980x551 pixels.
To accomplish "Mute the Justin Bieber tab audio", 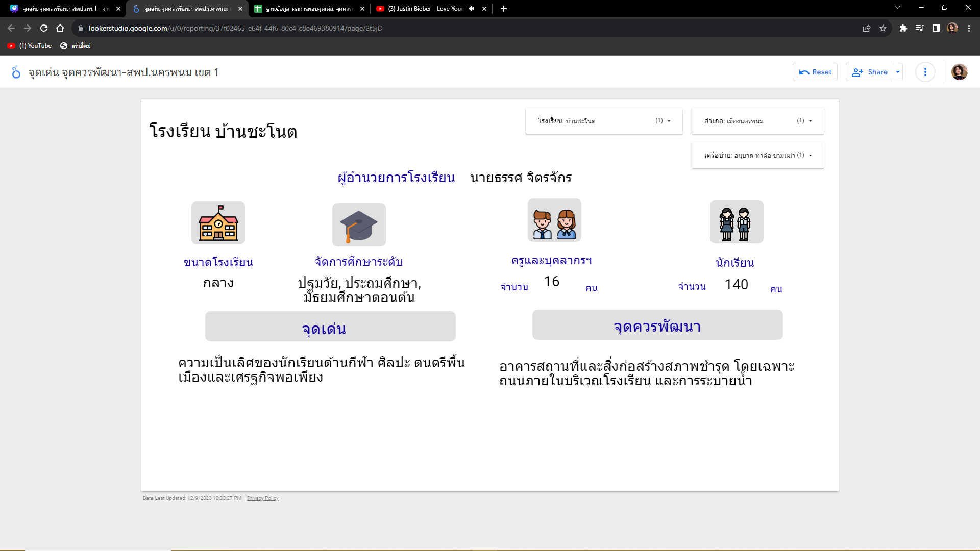I will (471, 9).
